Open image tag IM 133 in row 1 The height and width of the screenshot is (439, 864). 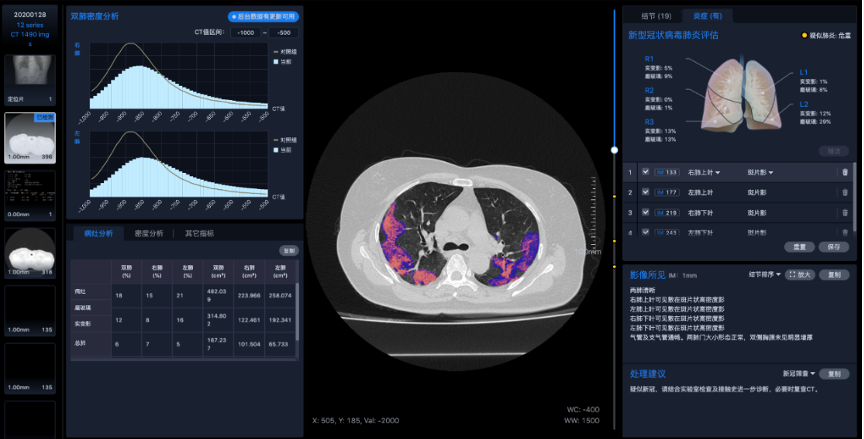[x=667, y=172]
